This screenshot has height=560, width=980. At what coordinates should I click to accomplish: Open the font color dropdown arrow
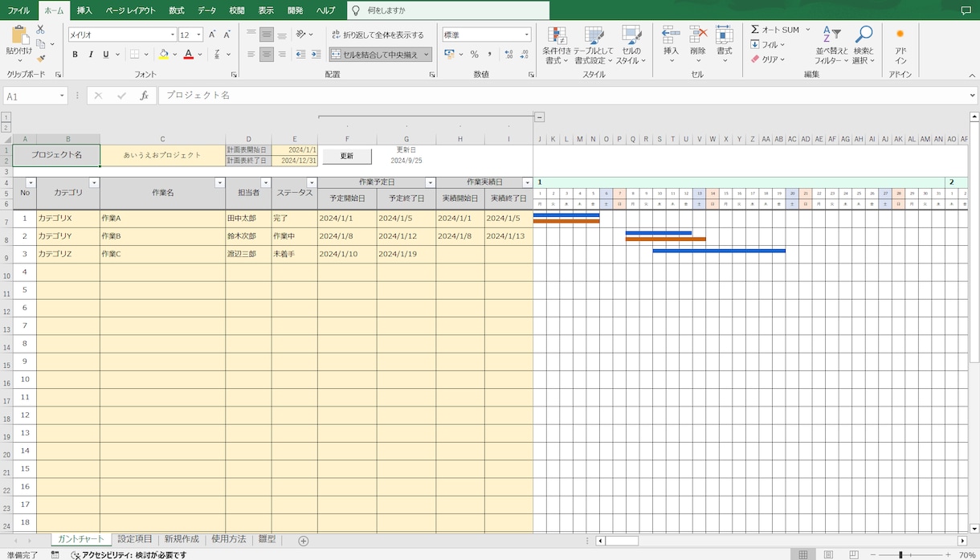(x=200, y=55)
